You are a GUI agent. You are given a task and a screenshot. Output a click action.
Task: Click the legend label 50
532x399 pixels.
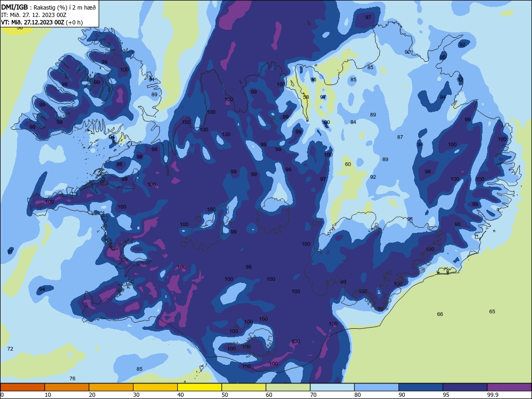tap(225, 395)
